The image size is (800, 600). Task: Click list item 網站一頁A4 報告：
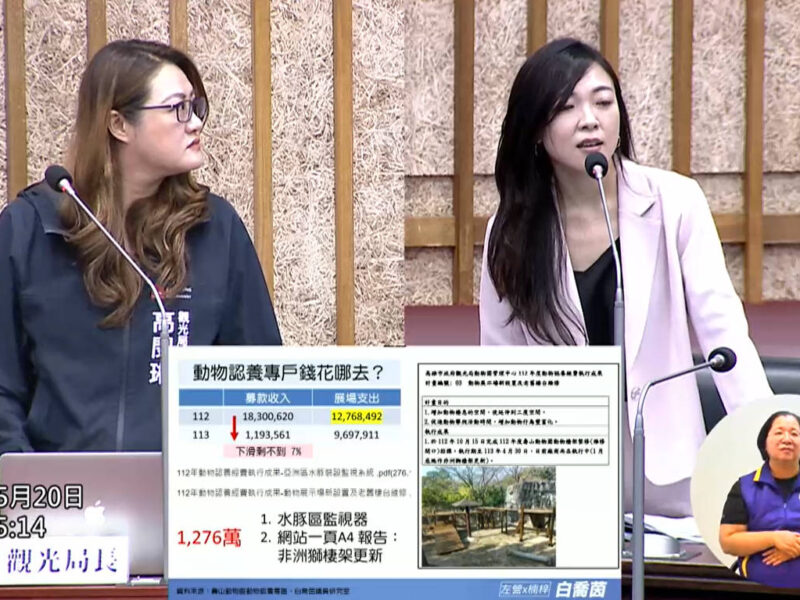pos(329,537)
